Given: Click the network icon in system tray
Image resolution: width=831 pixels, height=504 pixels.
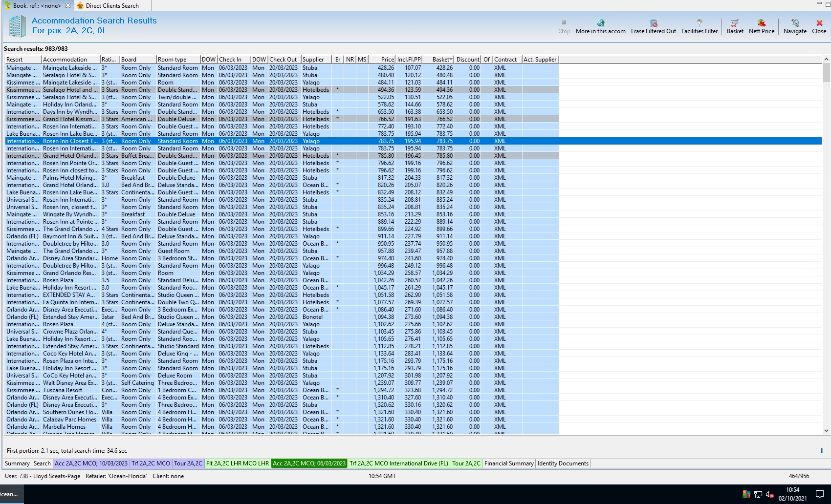Looking at the screenshot, I should point(758,494).
